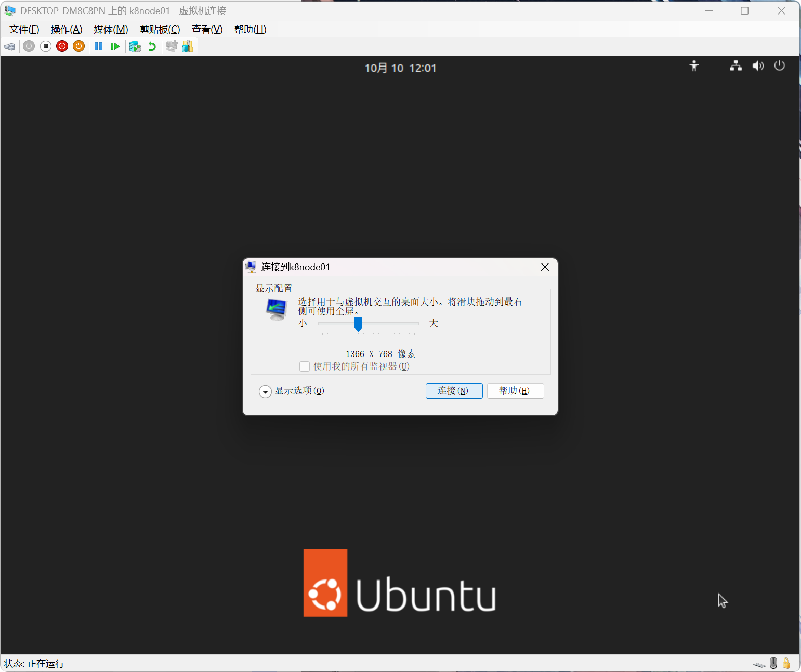Click the green Reset/Resume play icon
This screenshot has width=801, height=672.
pos(115,46)
